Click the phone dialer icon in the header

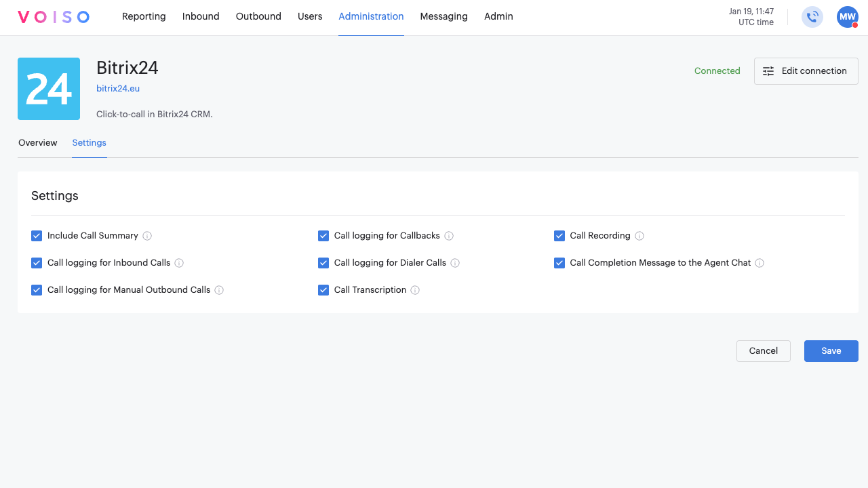point(812,17)
